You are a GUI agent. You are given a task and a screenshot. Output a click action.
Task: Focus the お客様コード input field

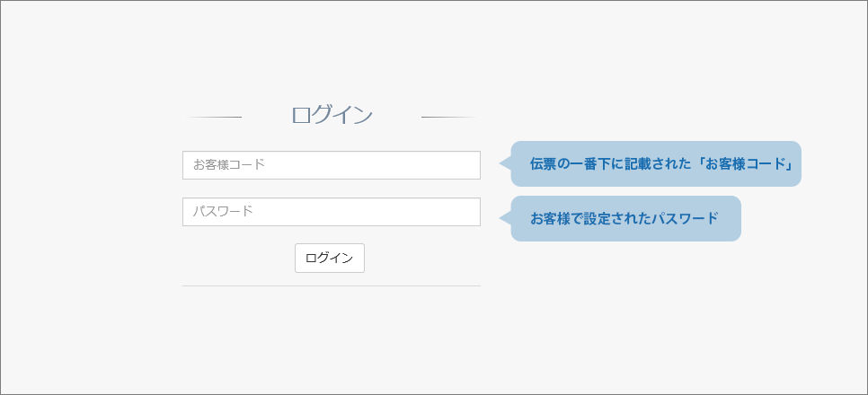tap(331, 165)
